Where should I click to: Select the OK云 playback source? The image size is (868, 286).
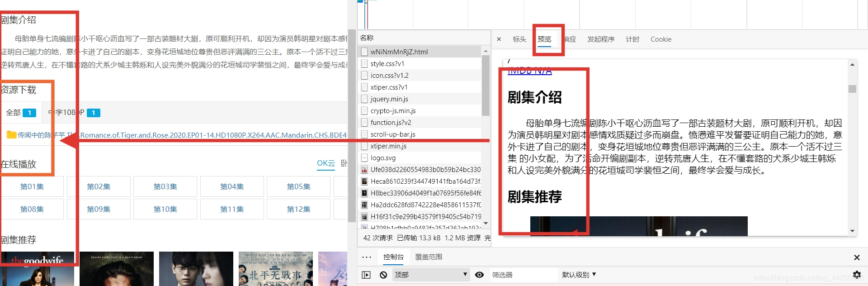click(326, 163)
